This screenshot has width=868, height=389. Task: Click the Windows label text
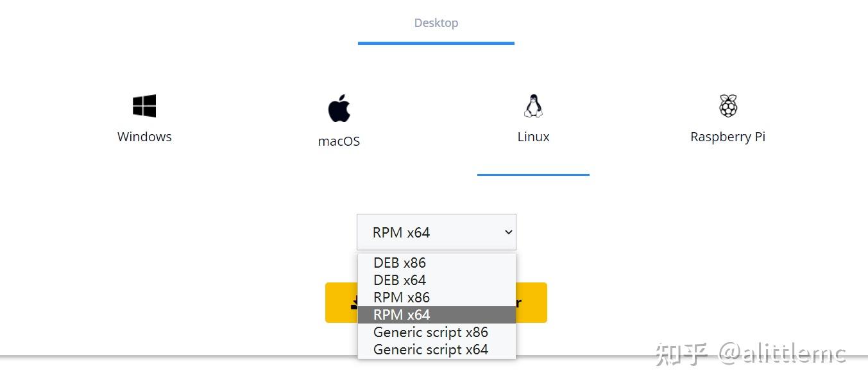coord(144,136)
